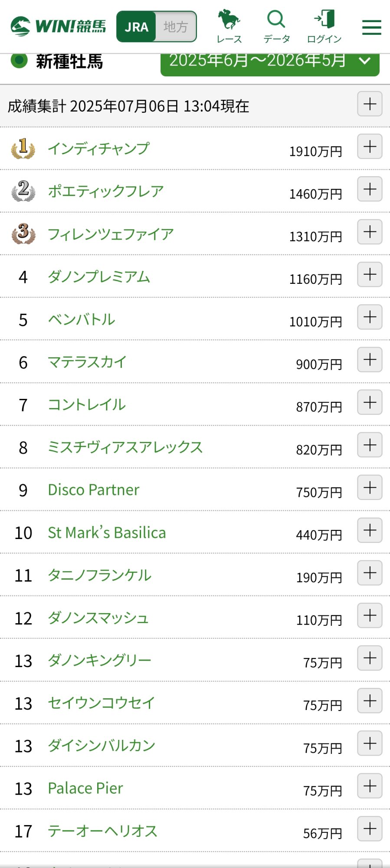
Task: Open the hamburger menu
Action: tap(372, 27)
